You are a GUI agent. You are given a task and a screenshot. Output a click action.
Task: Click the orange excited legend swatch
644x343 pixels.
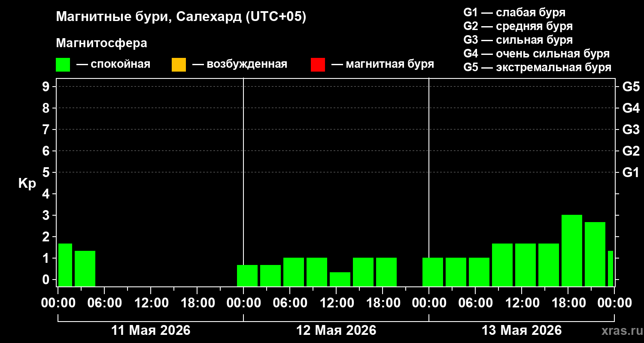(x=179, y=65)
